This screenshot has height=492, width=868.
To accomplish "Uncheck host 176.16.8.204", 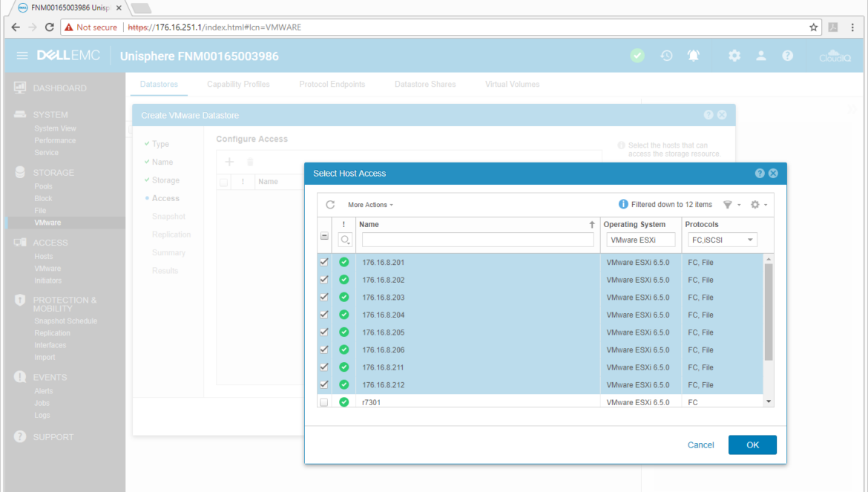I will coord(324,315).
